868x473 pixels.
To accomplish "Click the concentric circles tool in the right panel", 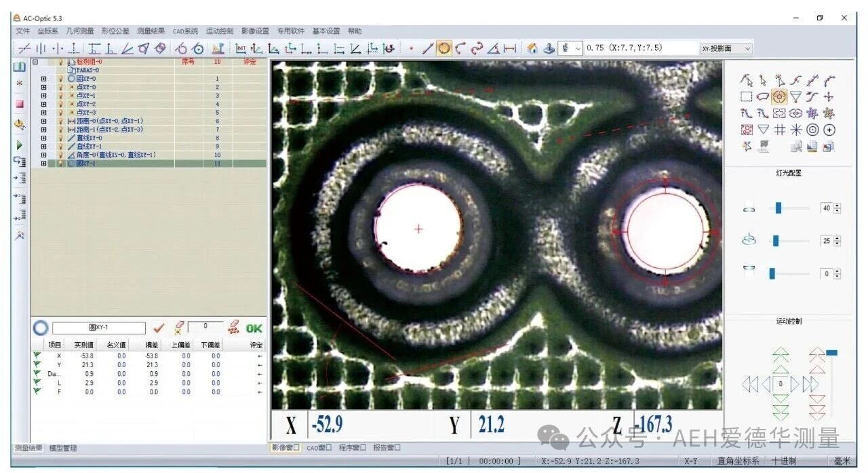I will pyautogui.click(x=812, y=130).
